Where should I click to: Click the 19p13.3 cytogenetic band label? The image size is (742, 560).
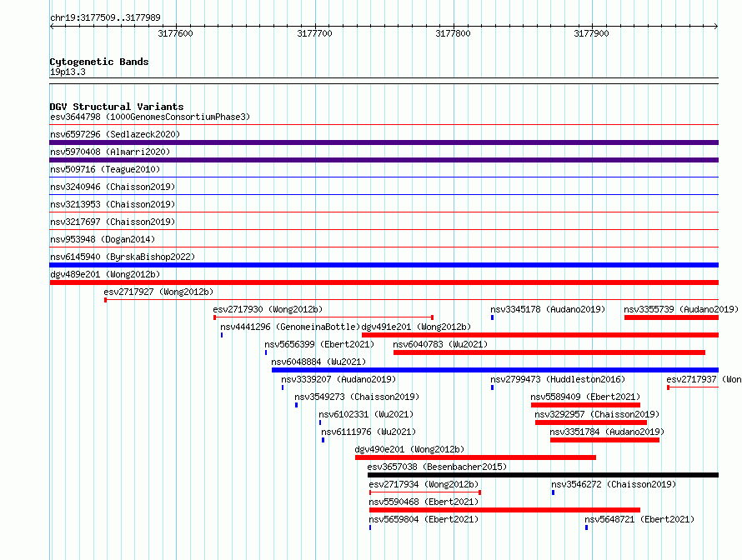click(x=68, y=72)
